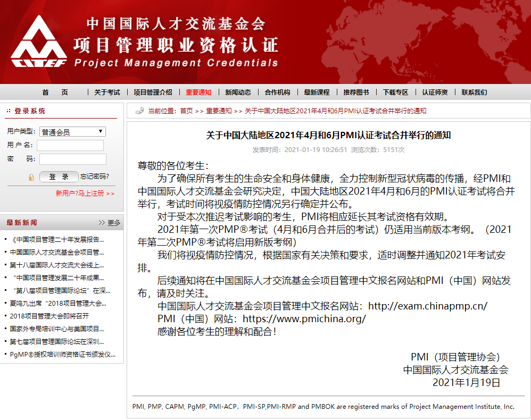Go to 认证师资 in navigation
This screenshot has width=531, height=420.
(x=435, y=93)
